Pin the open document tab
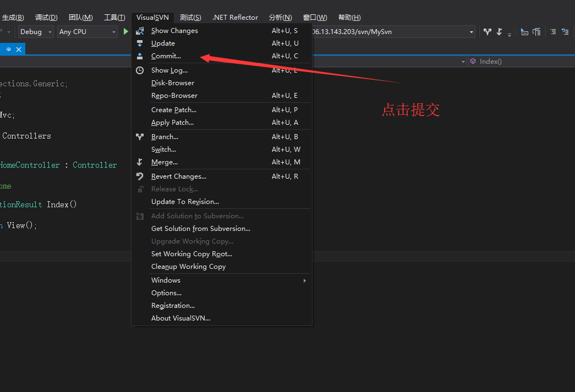 click(x=8, y=49)
